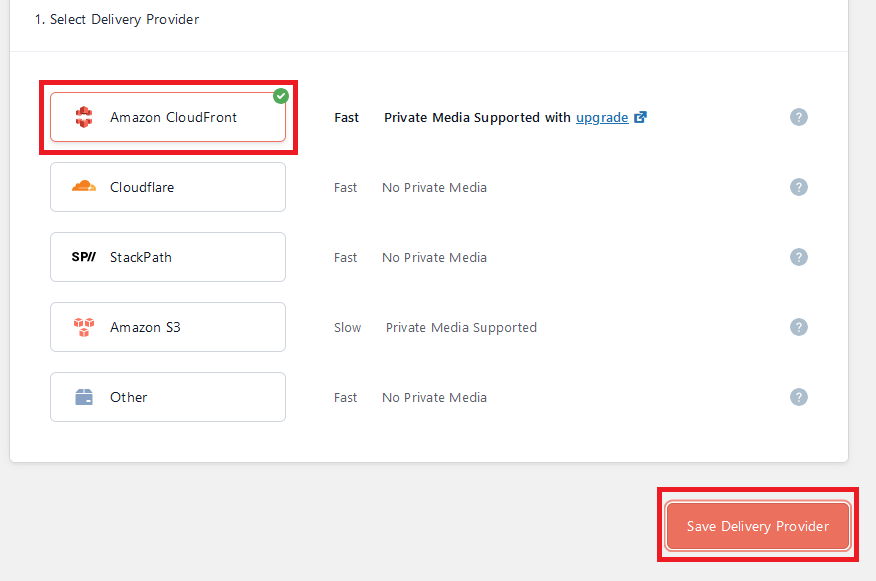Image resolution: width=876 pixels, height=581 pixels.
Task: Select the StackPath provider option
Action: [x=168, y=257]
